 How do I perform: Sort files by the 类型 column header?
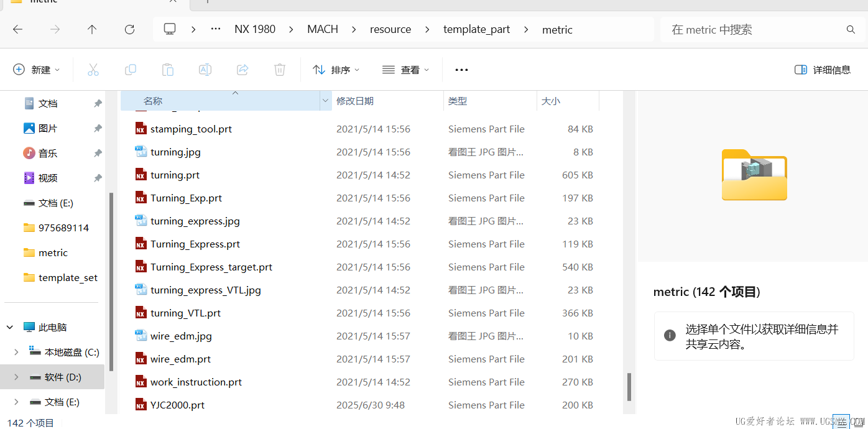click(x=490, y=101)
